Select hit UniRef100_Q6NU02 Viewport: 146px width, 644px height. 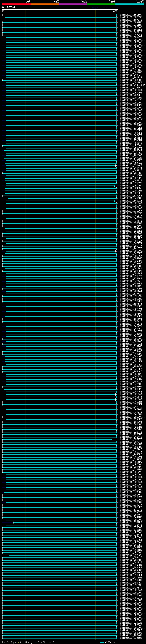point(131,93)
